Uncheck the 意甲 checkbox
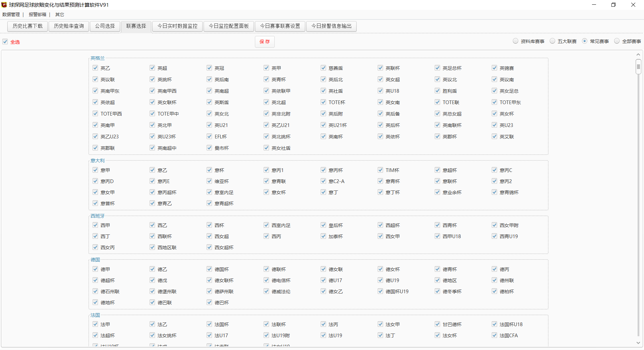 coord(95,170)
